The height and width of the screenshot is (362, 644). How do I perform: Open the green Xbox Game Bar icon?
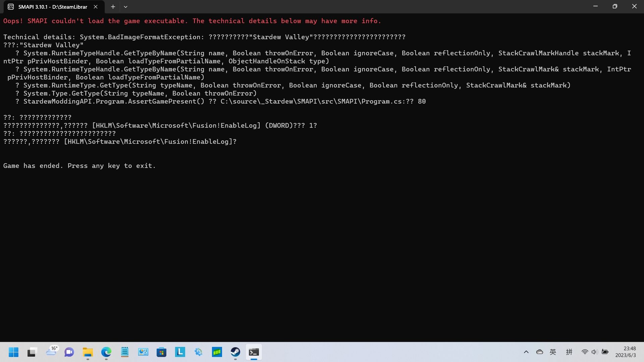click(x=217, y=352)
